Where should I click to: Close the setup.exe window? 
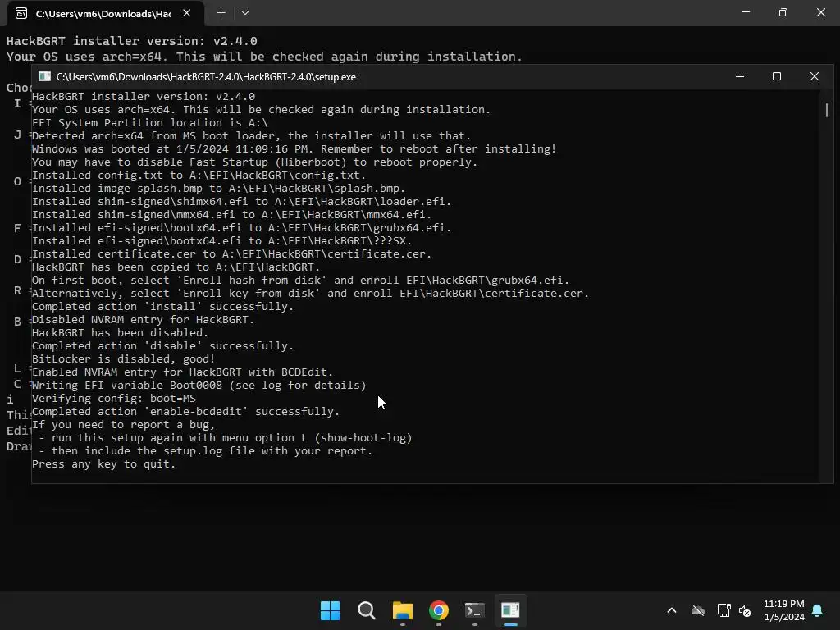coord(815,76)
